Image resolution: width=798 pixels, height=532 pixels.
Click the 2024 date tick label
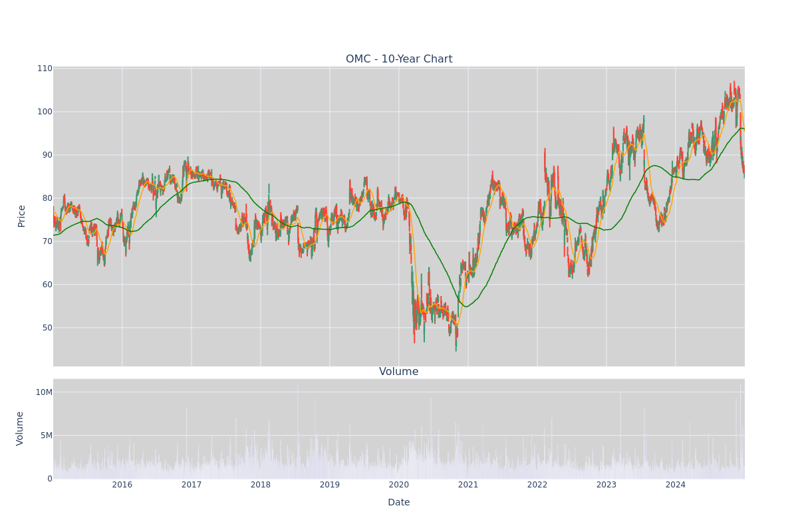(676, 485)
